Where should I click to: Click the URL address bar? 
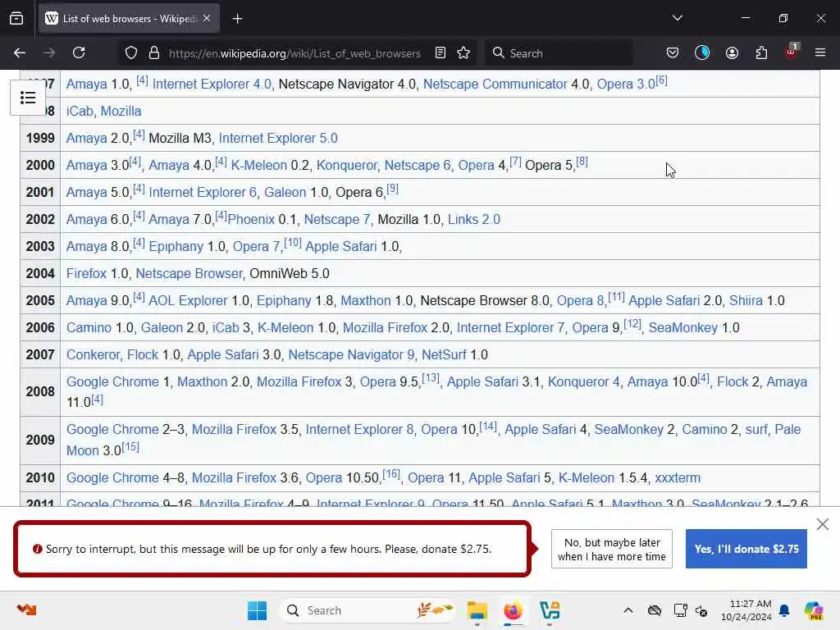point(294,53)
